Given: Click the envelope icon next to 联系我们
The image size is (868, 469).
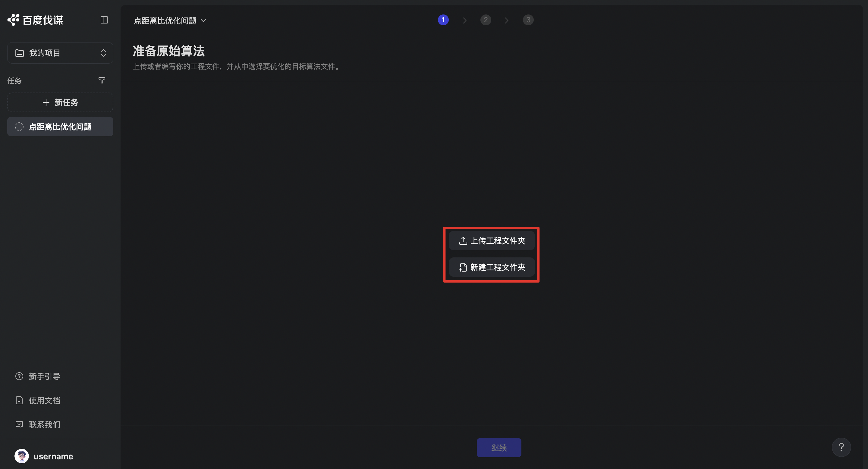Looking at the screenshot, I should (19, 424).
